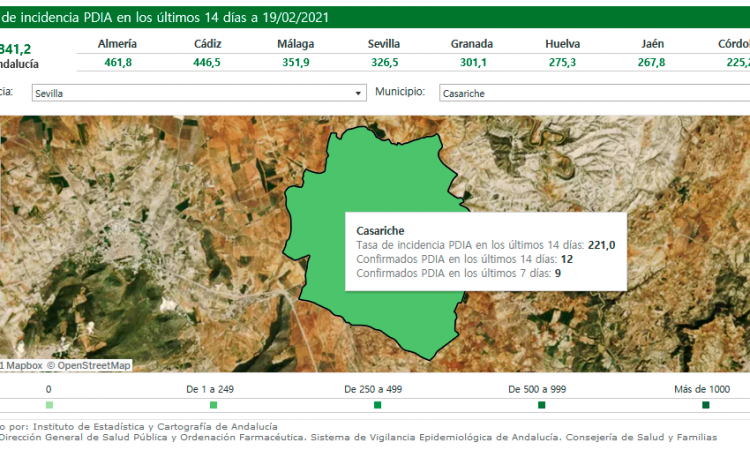Click the legend swatch for 0 cases
This screenshot has height=450, width=750.
49,405
